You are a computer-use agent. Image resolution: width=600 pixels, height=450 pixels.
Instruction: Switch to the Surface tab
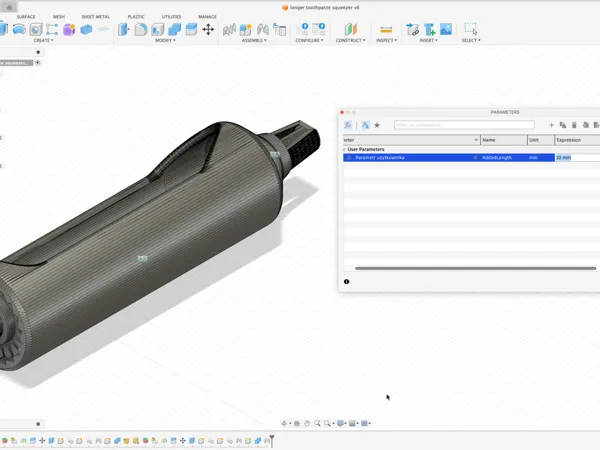[26, 17]
